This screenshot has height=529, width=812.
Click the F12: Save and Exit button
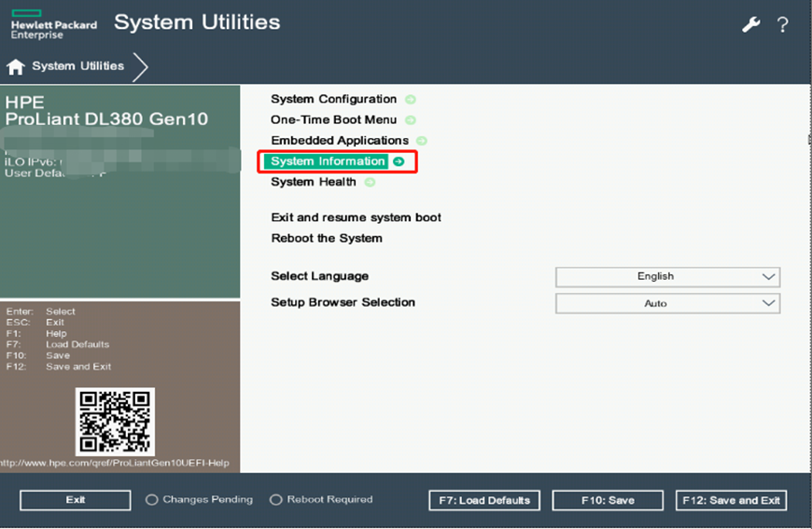731,501
